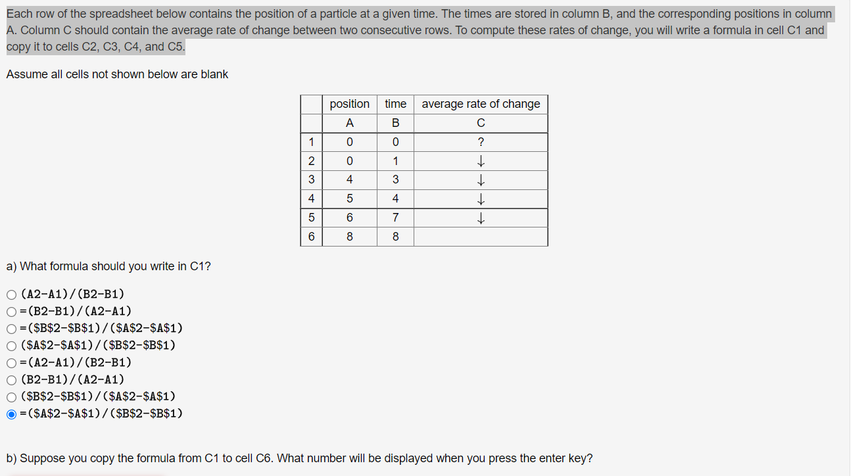Viewport: 868px width, 476px height.
Task: Select =($B$2−$B$1)/($A$2−$A$1) as your answer
Action: tap(11, 328)
